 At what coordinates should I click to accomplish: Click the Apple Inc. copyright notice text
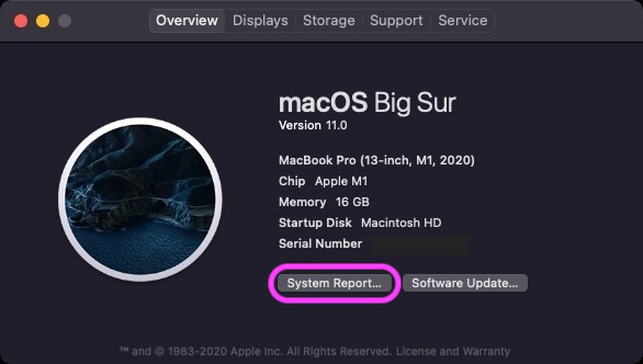(x=257, y=352)
